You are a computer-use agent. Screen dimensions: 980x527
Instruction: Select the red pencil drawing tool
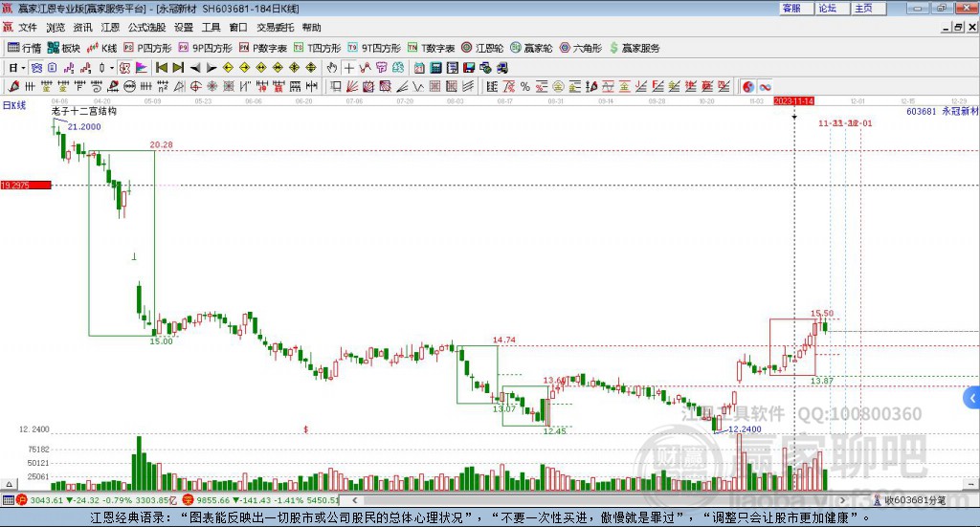[x=13, y=87]
